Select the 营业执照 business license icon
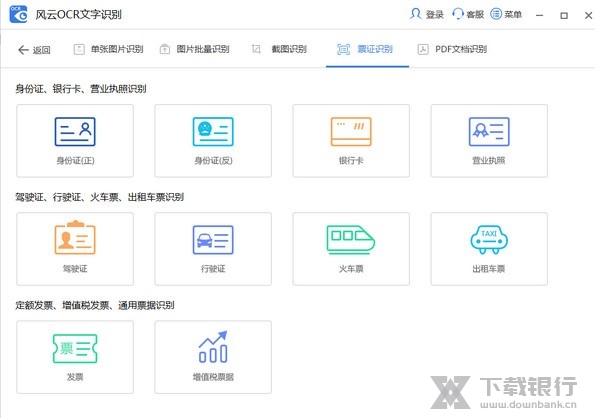Viewport: 595px width, 418px height. (489, 132)
